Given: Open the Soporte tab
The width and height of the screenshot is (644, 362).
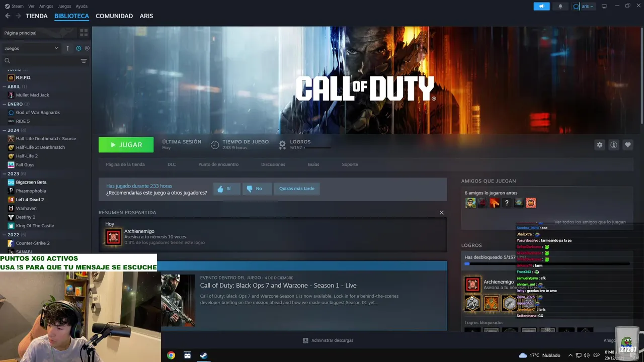Looking at the screenshot, I should (x=350, y=164).
